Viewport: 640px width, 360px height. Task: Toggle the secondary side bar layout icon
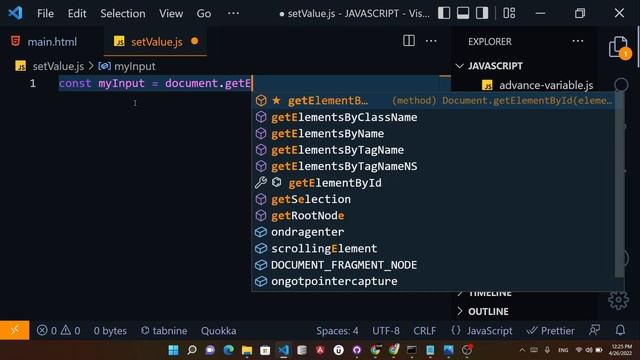pos(482,13)
